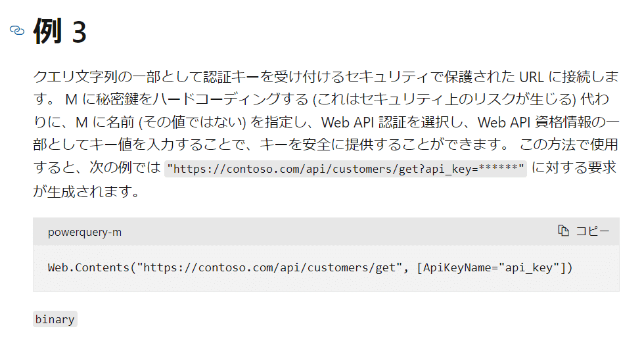This screenshot has height=339, width=644.
Task: Click the word URL in first line
Action: pos(531,77)
